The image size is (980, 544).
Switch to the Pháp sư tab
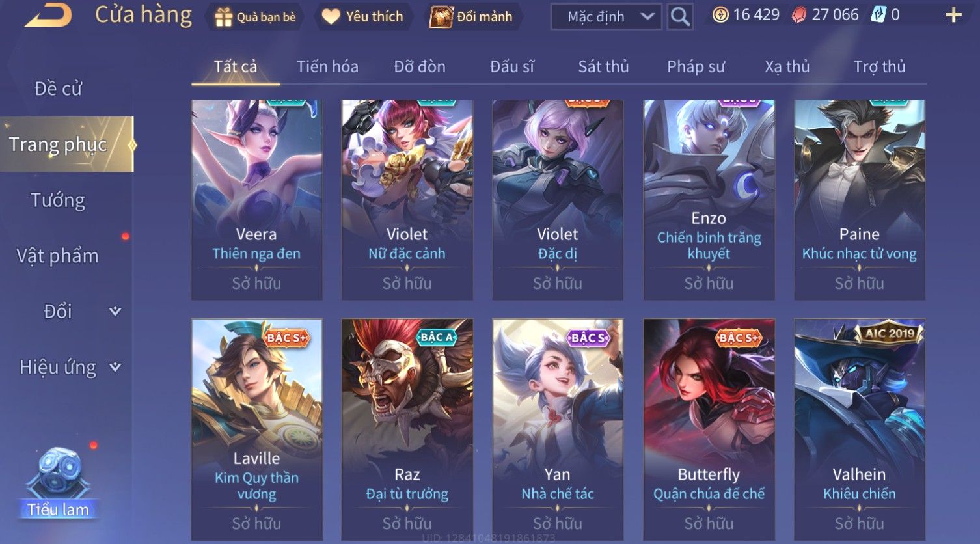pyautogui.click(x=696, y=66)
